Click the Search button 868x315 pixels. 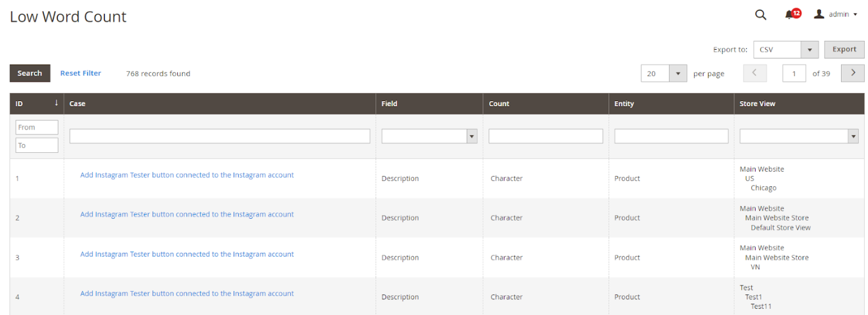(x=30, y=74)
